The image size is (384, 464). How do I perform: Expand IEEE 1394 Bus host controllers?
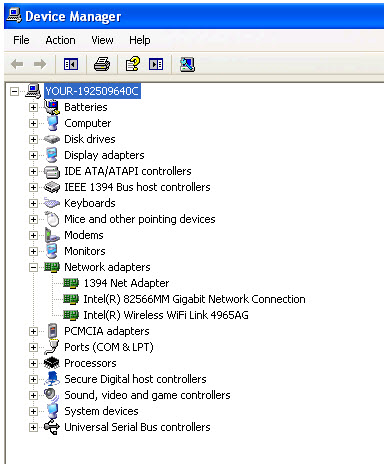(x=33, y=187)
